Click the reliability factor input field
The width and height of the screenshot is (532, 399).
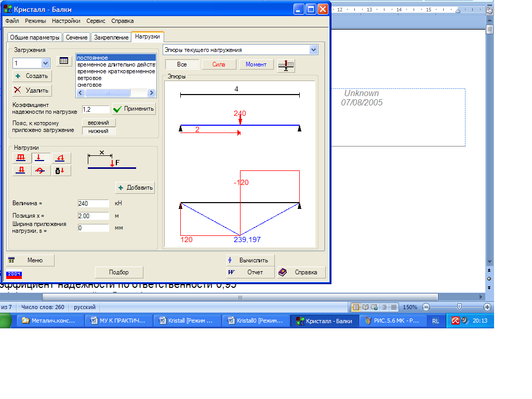(96, 110)
